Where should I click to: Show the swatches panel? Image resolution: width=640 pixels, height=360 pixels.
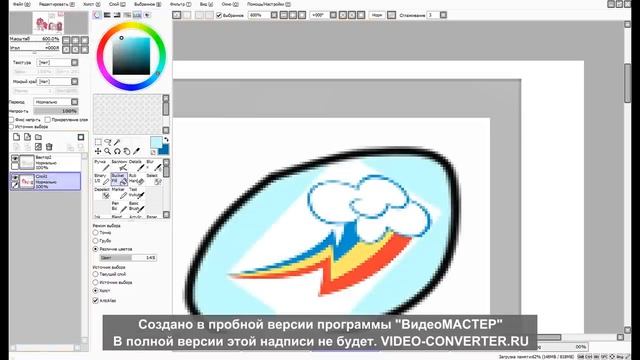point(137,15)
